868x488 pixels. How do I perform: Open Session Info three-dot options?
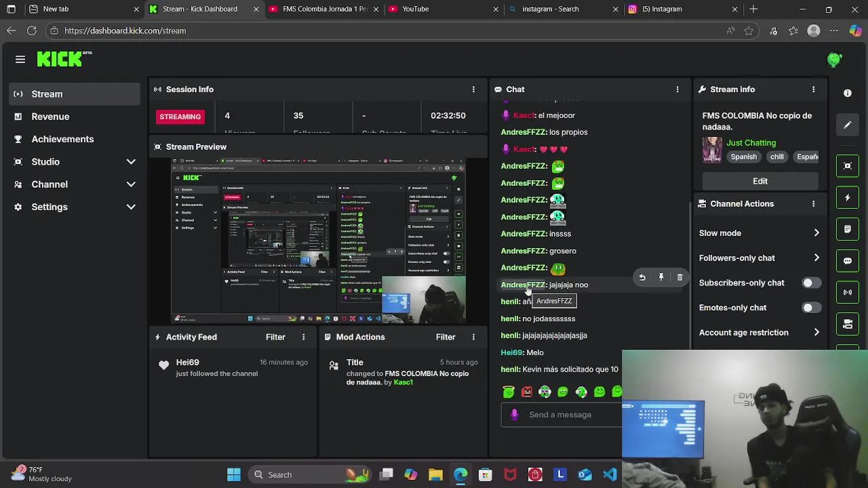click(473, 89)
